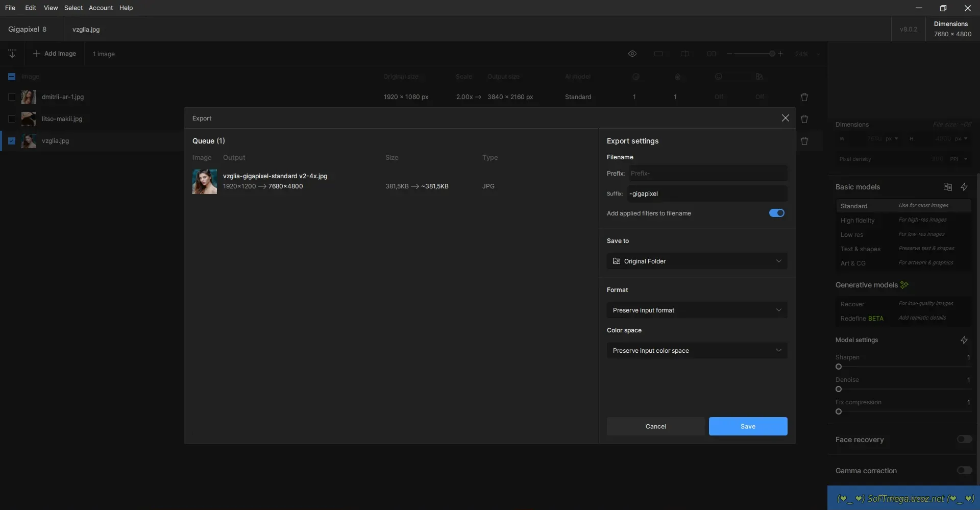Screen dimensions: 980x510
Task: Click the Suffix input field
Action: 706,193
